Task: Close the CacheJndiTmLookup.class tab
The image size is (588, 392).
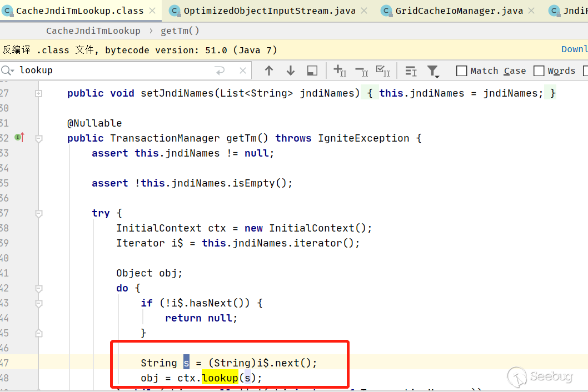Action: (152, 11)
